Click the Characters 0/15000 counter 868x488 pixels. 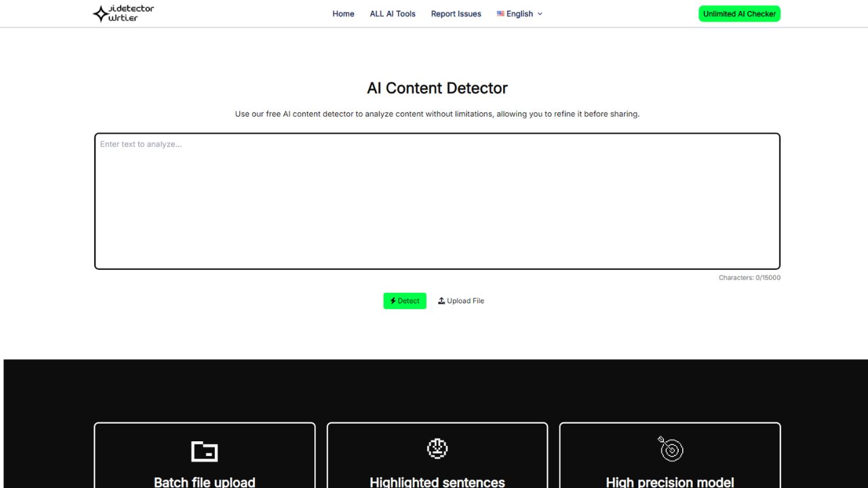pyautogui.click(x=750, y=277)
